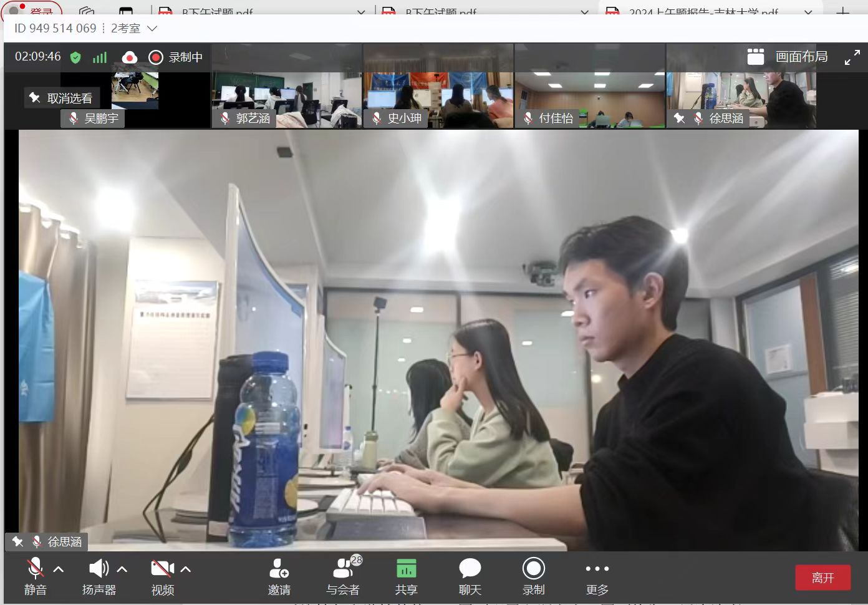
Task: Expand the arrow next to 静音
Action: click(59, 569)
